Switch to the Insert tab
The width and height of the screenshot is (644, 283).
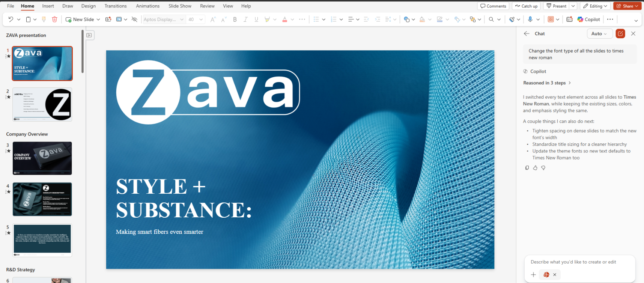point(48,6)
